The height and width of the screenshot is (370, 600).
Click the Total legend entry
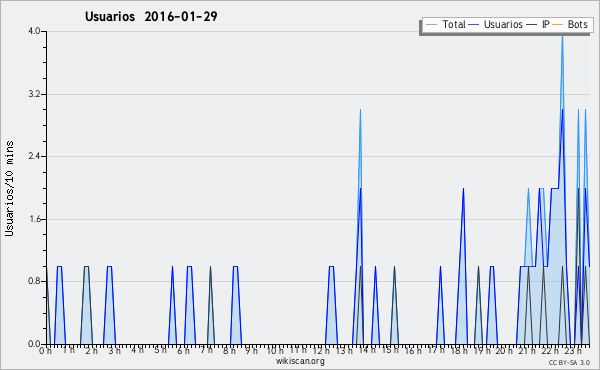445,25
